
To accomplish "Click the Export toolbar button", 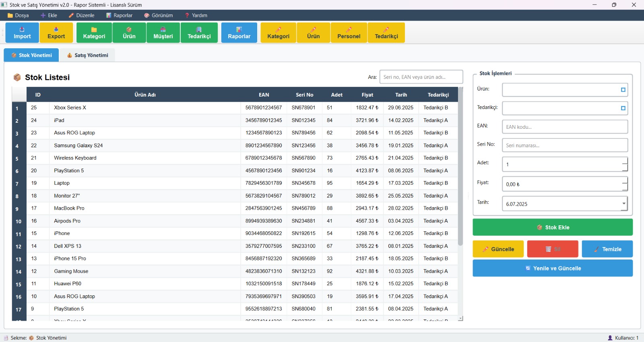I will tap(56, 33).
